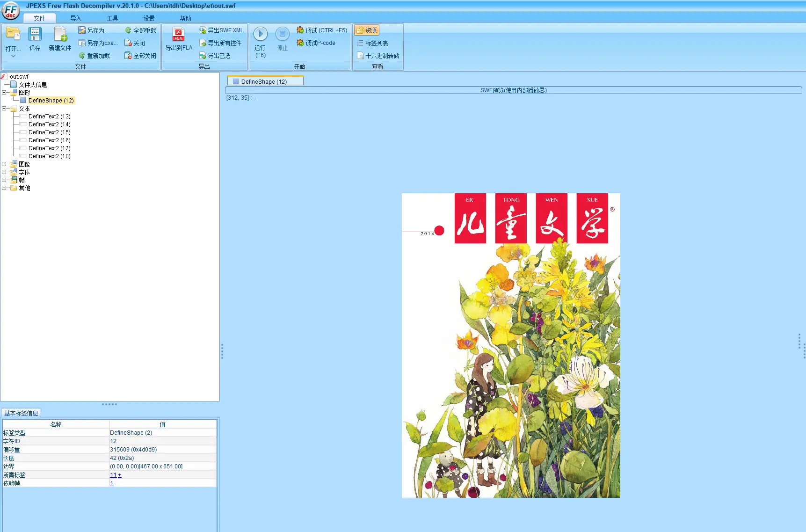This screenshot has height=532, width=806.
Task: Switch to 标签列表 view
Action: [372, 43]
